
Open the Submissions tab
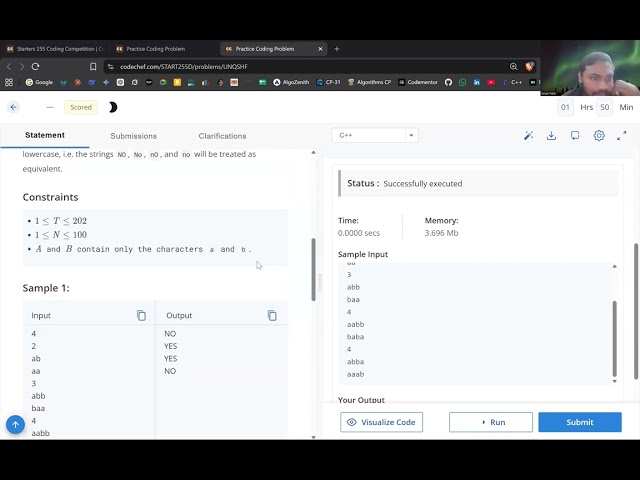[133, 136]
